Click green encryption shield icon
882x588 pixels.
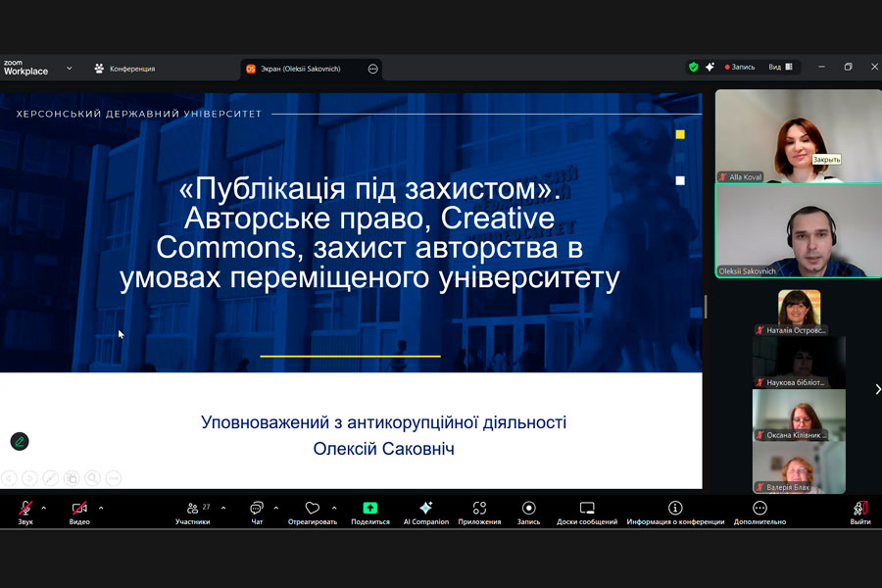pyautogui.click(x=694, y=67)
